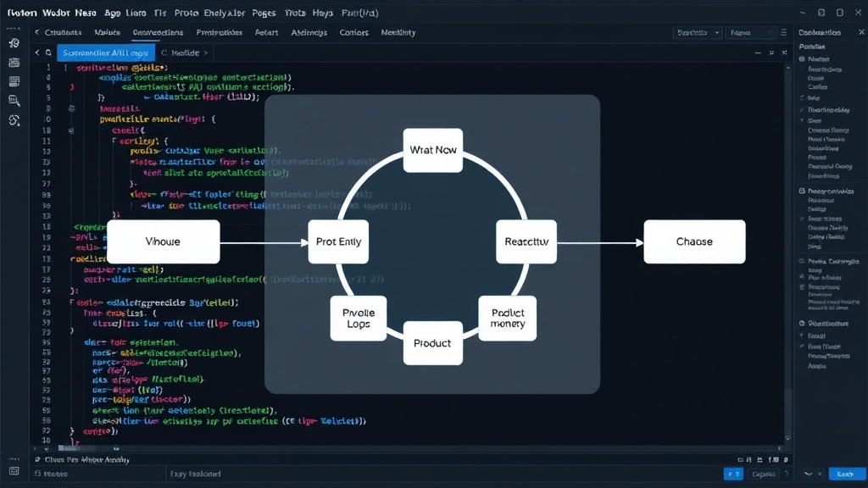Click the Chaose node box

[x=694, y=241]
